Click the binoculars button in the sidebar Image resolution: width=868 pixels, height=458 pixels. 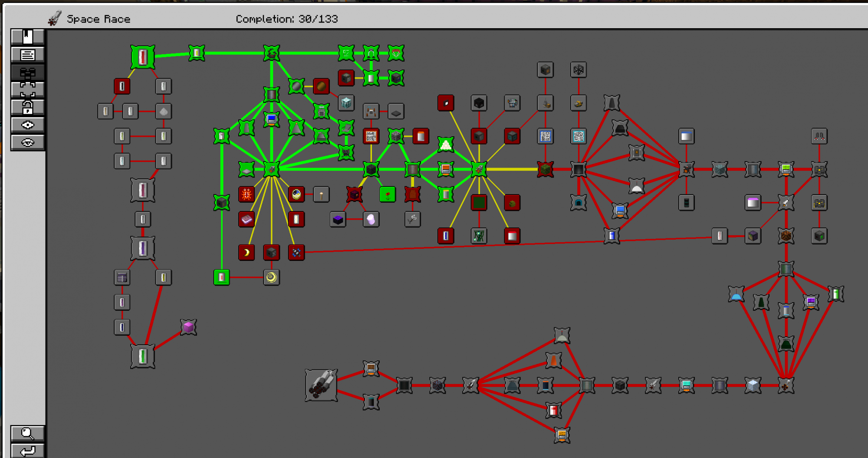[27, 73]
